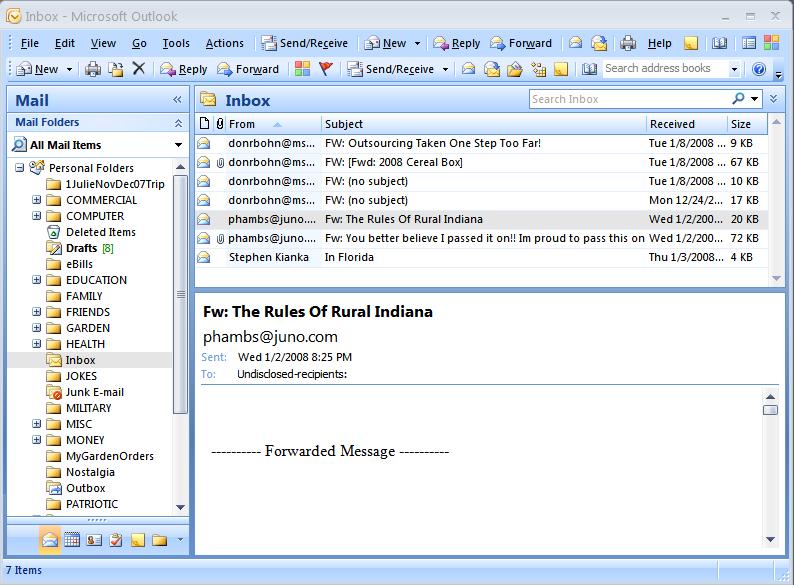
Task: Click the Search Inbox field
Action: [629, 99]
